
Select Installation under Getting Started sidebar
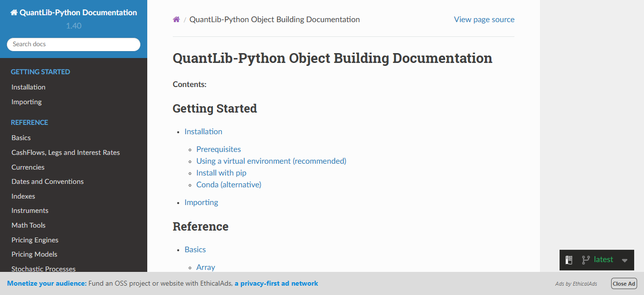click(x=28, y=87)
